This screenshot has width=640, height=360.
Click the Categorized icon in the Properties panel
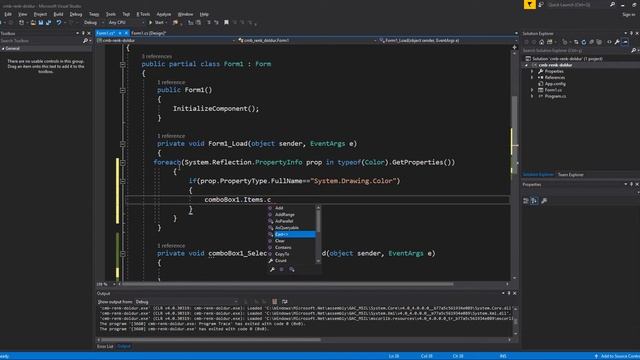[526, 201]
